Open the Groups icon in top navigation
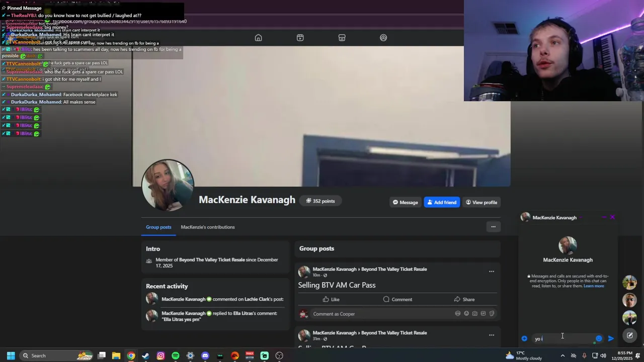Image resolution: width=644 pixels, height=362 pixels. click(x=383, y=38)
